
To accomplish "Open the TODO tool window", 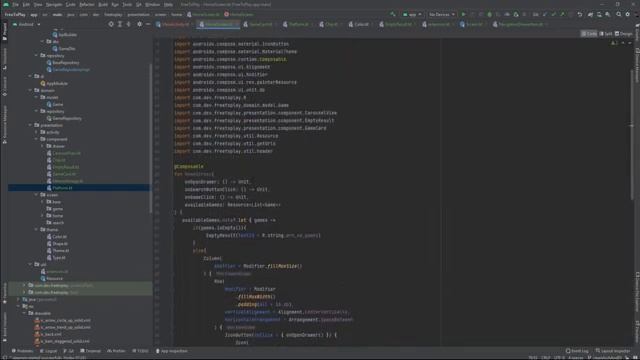I will (140, 351).
